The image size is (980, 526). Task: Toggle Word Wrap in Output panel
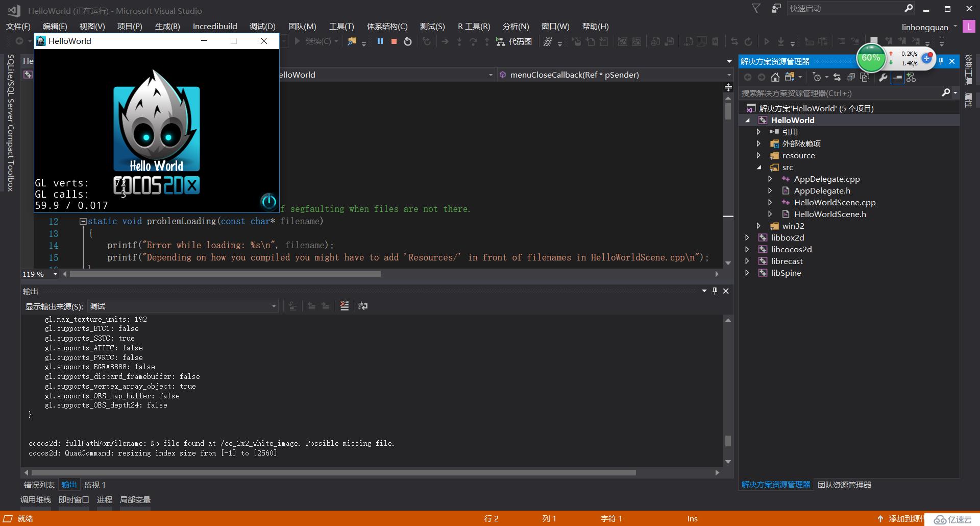pos(363,306)
